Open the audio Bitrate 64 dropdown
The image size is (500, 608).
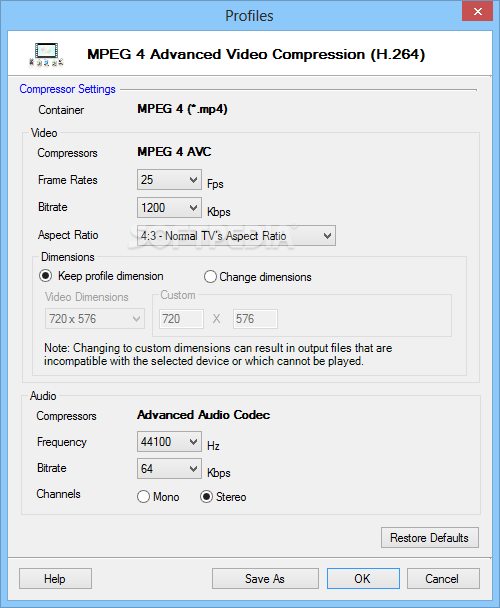[x=169, y=469]
